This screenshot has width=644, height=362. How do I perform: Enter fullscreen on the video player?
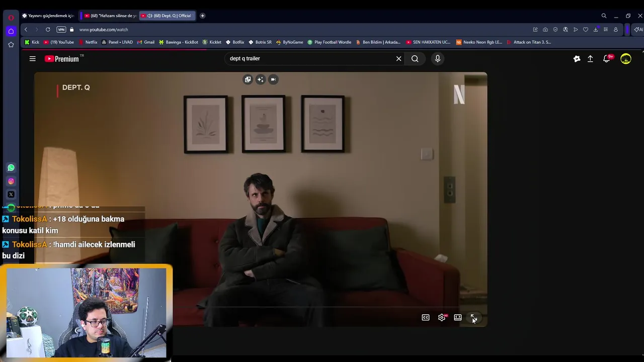pos(473,317)
